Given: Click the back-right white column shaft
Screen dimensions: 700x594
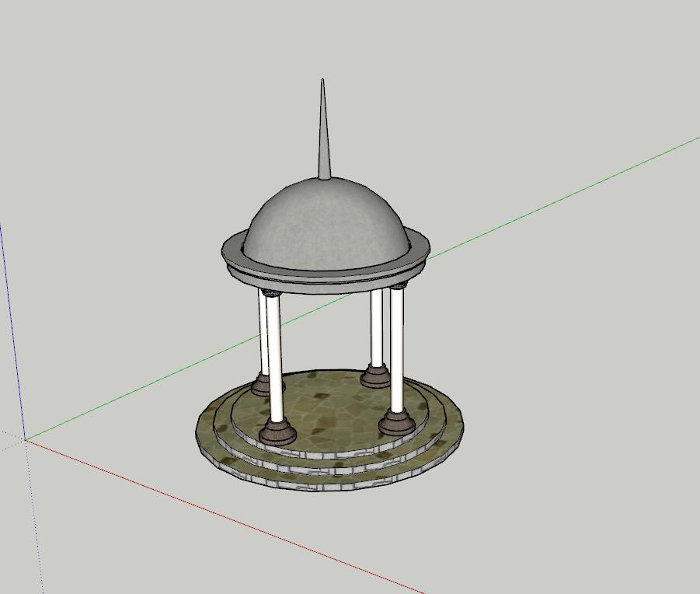Looking at the screenshot, I should click(377, 327).
